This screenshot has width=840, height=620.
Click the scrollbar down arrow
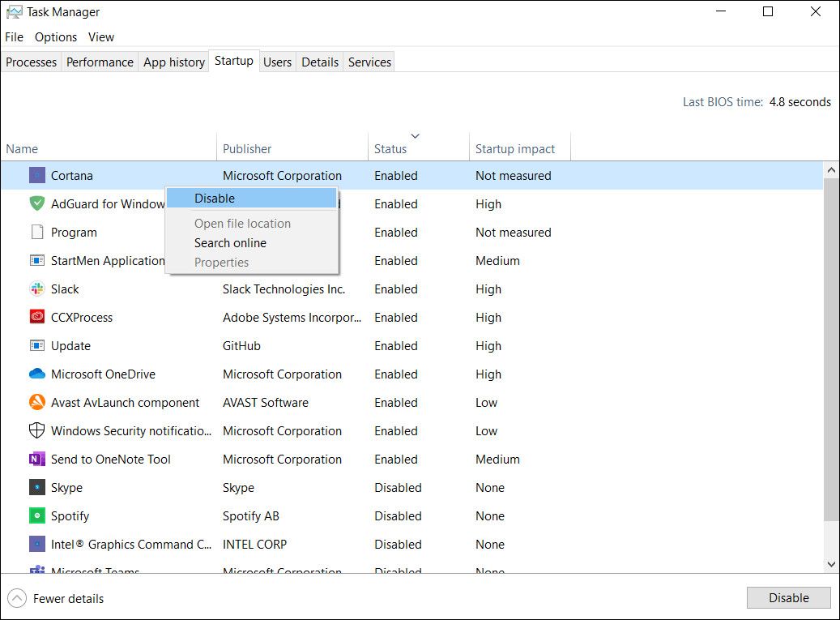point(831,564)
